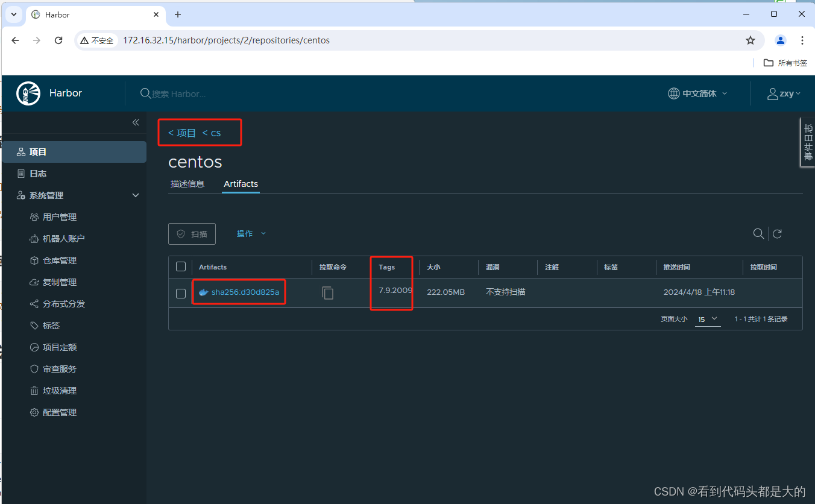Refresh the artifacts list

(778, 234)
